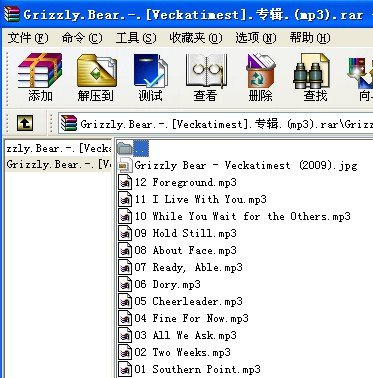The image size is (373, 378).
Task: Select file '02 Two Weeks.mp3'
Action: coord(183,352)
